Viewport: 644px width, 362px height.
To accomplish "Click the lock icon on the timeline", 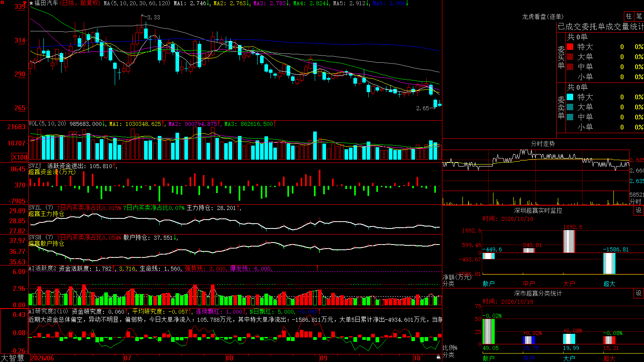I will coord(438,357).
